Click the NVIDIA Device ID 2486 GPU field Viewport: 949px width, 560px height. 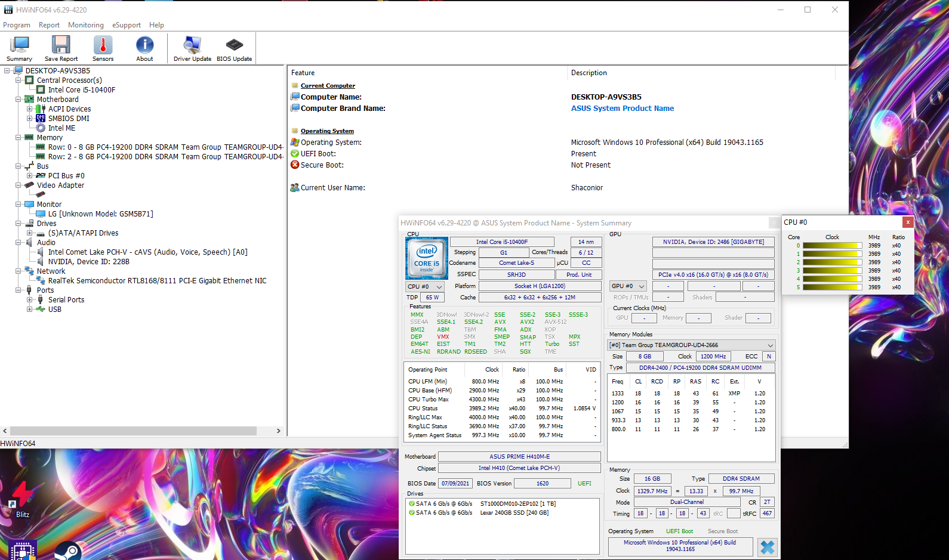[x=713, y=242]
